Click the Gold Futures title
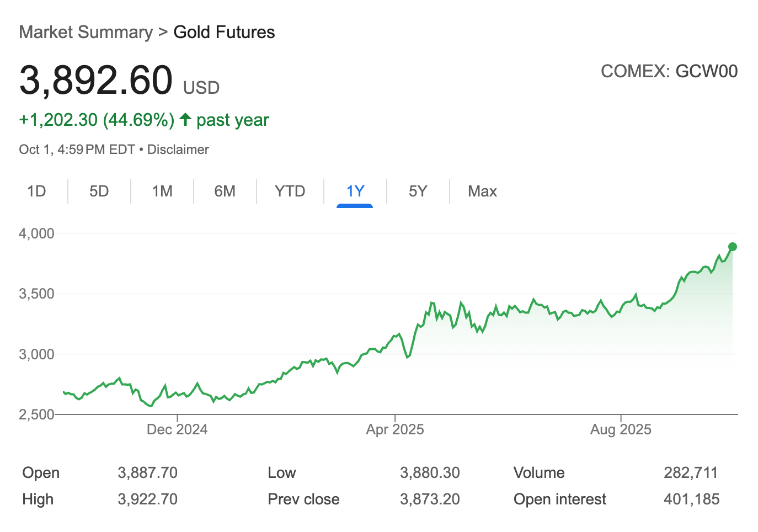 coord(224,32)
